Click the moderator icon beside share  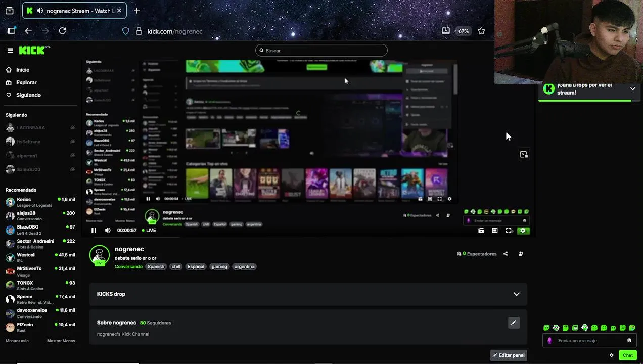[x=521, y=254]
